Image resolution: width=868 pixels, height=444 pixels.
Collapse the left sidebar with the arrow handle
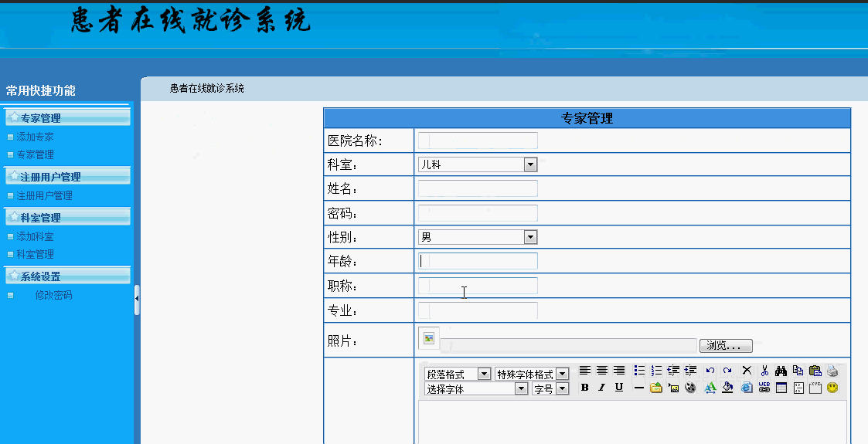pyautogui.click(x=137, y=299)
